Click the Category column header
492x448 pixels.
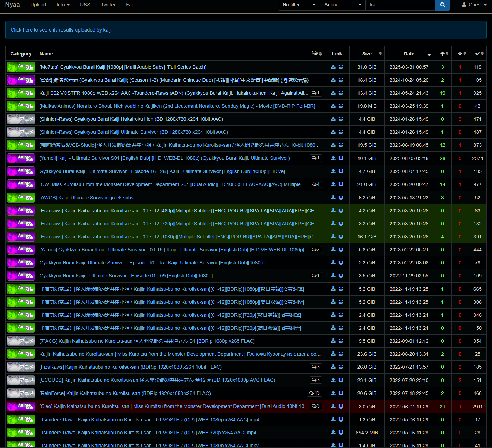[x=21, y=54]
